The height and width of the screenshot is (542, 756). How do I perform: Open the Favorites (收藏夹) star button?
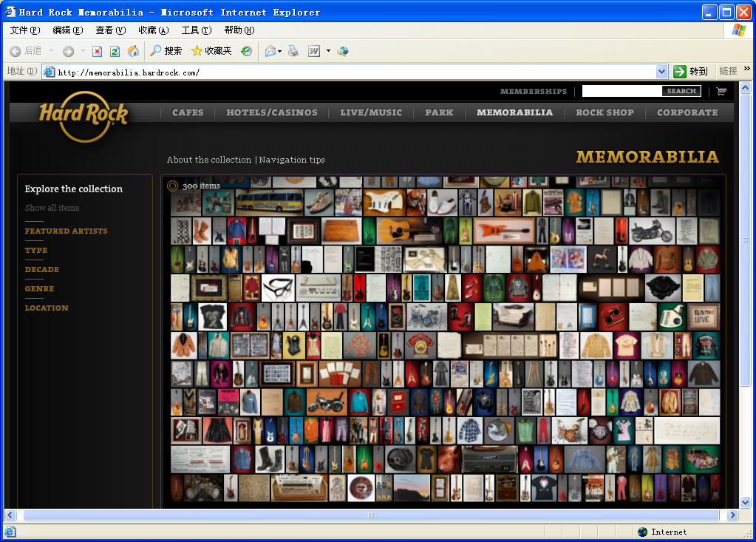pyautogui.click(x=211, y=51)
